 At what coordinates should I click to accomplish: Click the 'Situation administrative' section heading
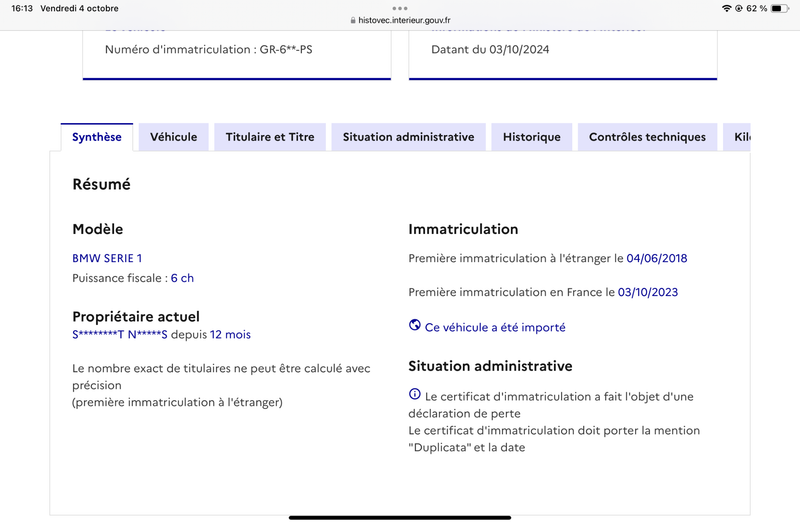tap(490, 366)
